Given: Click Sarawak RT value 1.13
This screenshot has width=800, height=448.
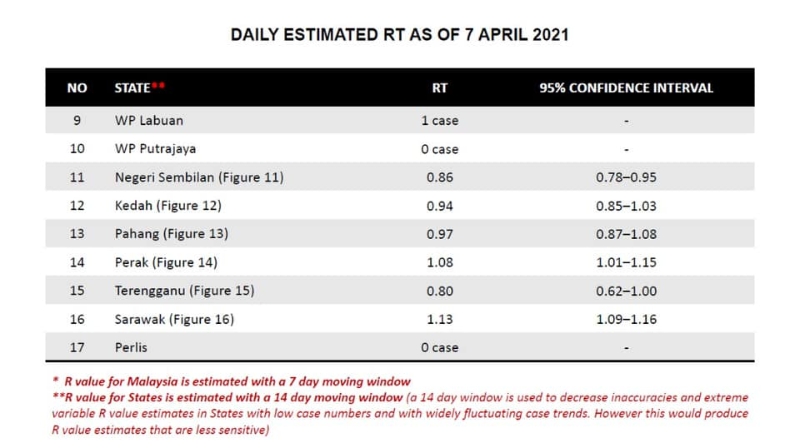Looking at the screenshot, I should pos(439,319).
